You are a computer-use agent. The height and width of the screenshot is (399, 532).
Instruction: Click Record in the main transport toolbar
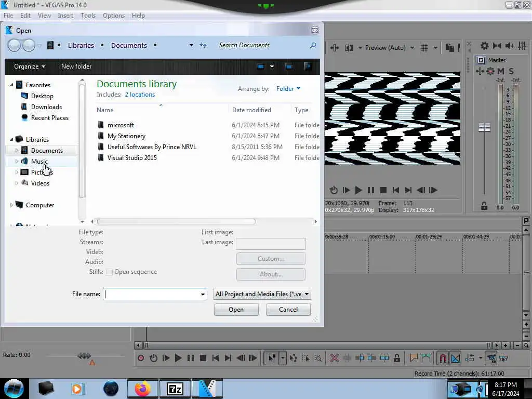point(141,358)
